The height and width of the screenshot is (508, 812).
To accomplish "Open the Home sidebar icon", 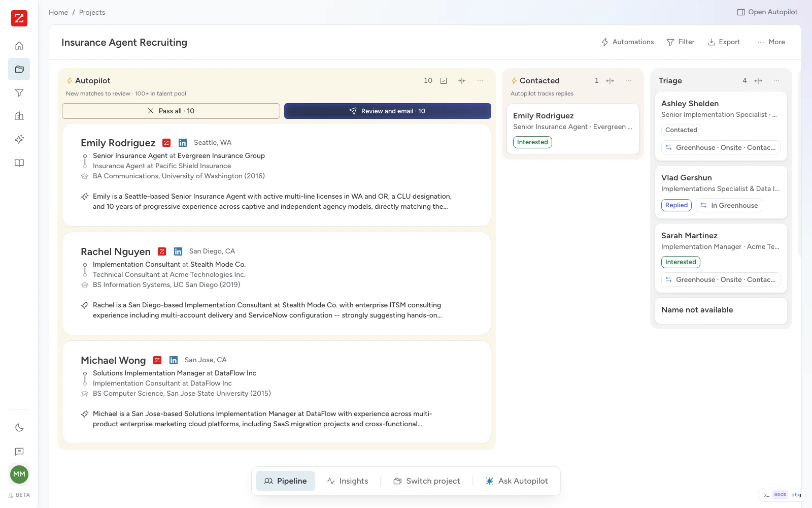I will coord(19,46).
